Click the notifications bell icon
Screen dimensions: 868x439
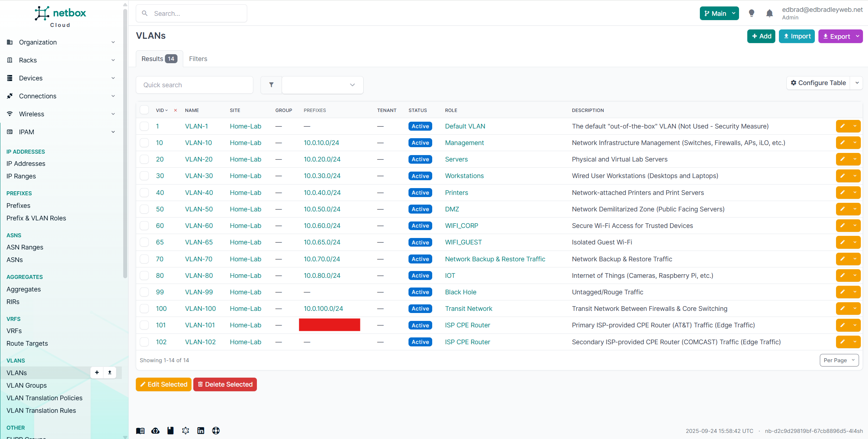pyautogui.click(x=769, y=14)
